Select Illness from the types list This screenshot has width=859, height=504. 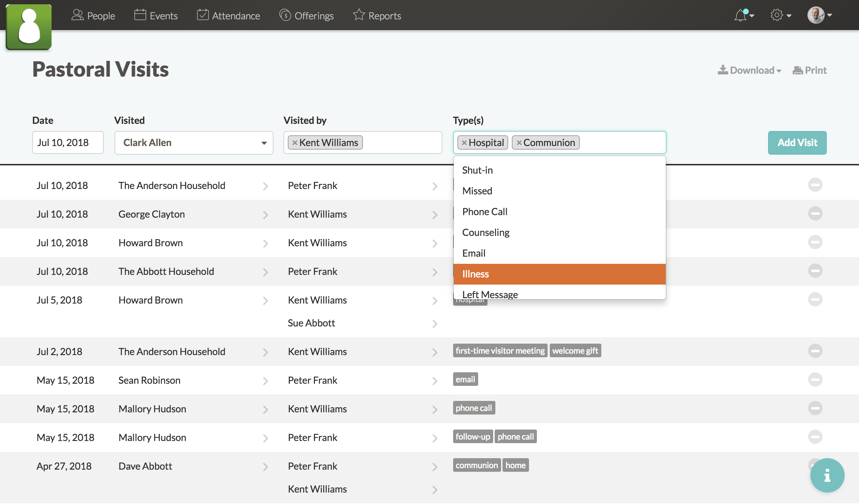pyautogui.click(x=476, y=274)
